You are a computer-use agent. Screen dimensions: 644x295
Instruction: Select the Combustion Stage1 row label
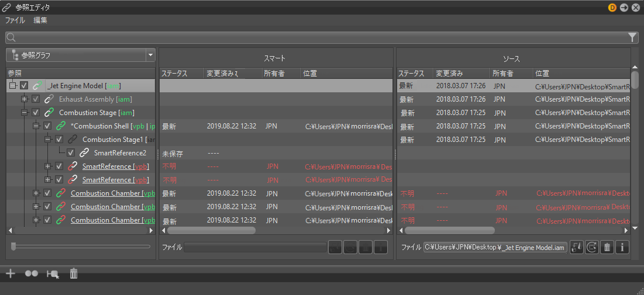118,140
